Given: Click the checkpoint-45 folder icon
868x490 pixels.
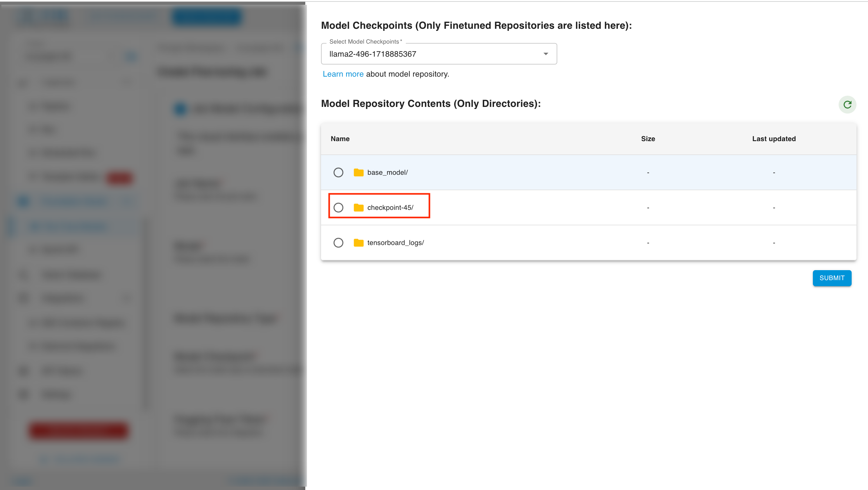Looking at the screenshot, I should click(359, 207).
